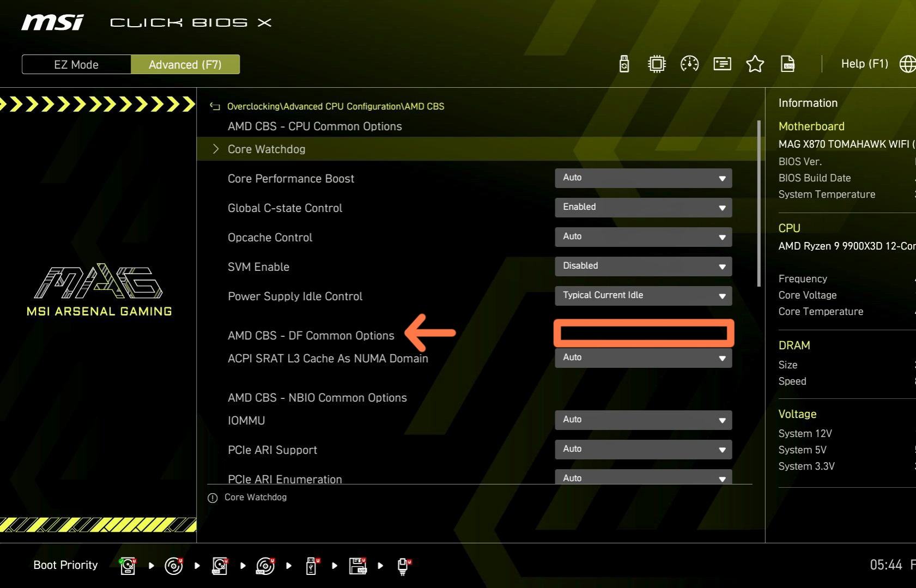Click the BIOS Build Date entry
The height and width of the screenshot is (588, 916).
[815, 178]
